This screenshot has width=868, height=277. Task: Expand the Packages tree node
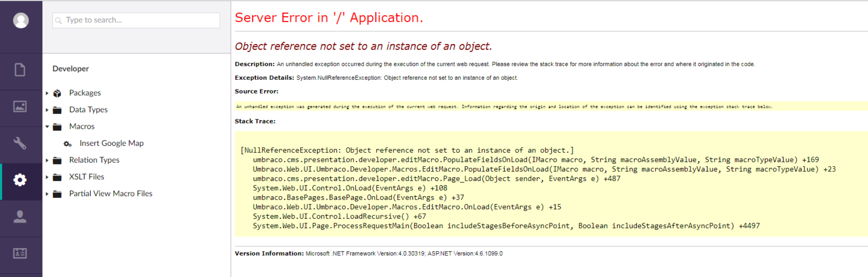pyautogui.click(x=47, y=93)
